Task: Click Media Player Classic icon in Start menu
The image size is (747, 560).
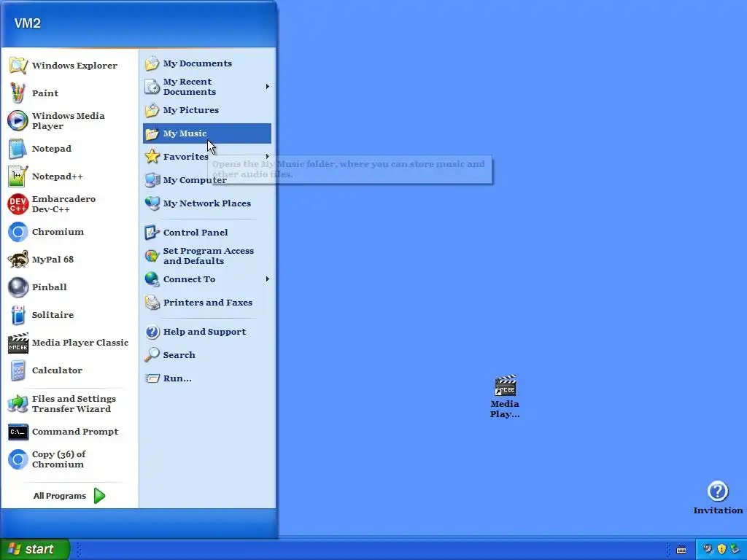Action: (18, 343)
